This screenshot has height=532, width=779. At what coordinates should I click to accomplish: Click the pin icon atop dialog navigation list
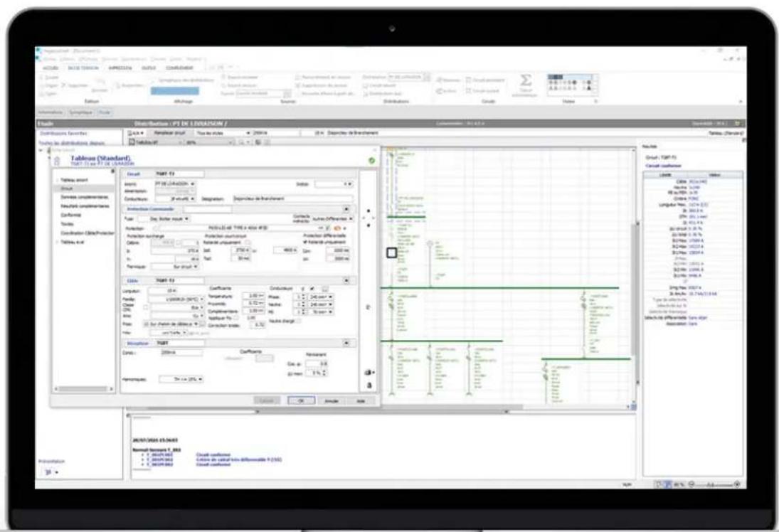click(x=113, y=171)
